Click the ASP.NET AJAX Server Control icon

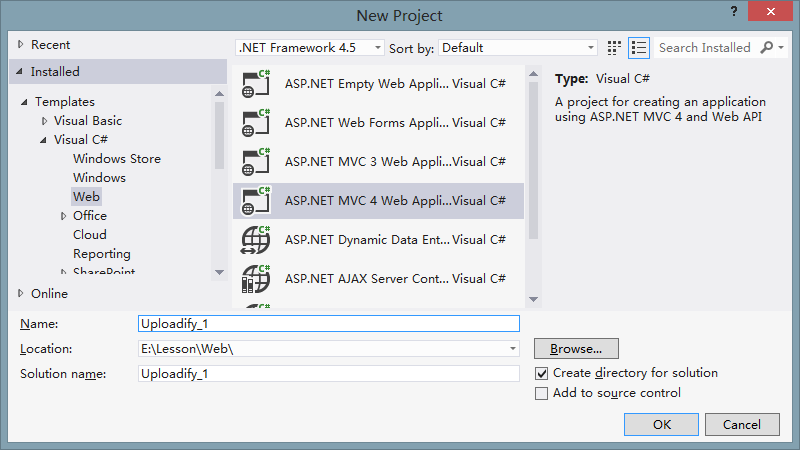256,279
